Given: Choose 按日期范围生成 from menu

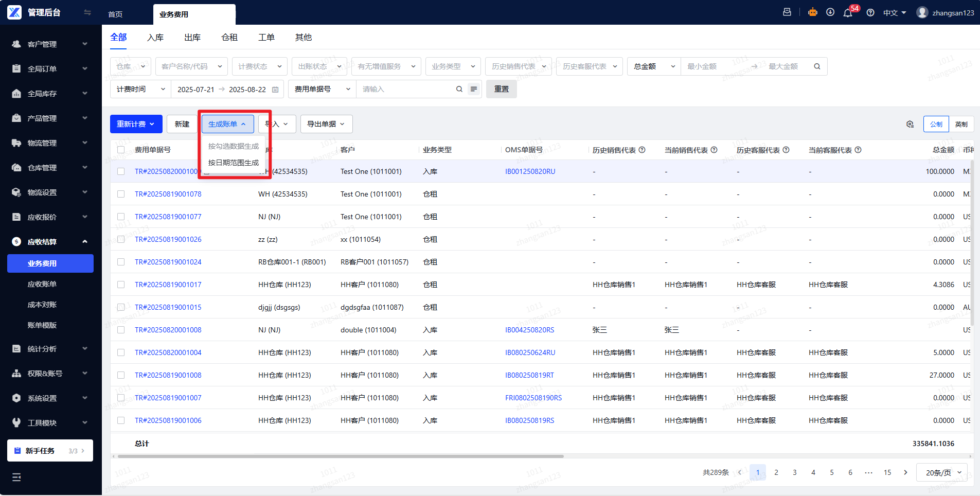Looking at the screenshot, I should [234, 163].
